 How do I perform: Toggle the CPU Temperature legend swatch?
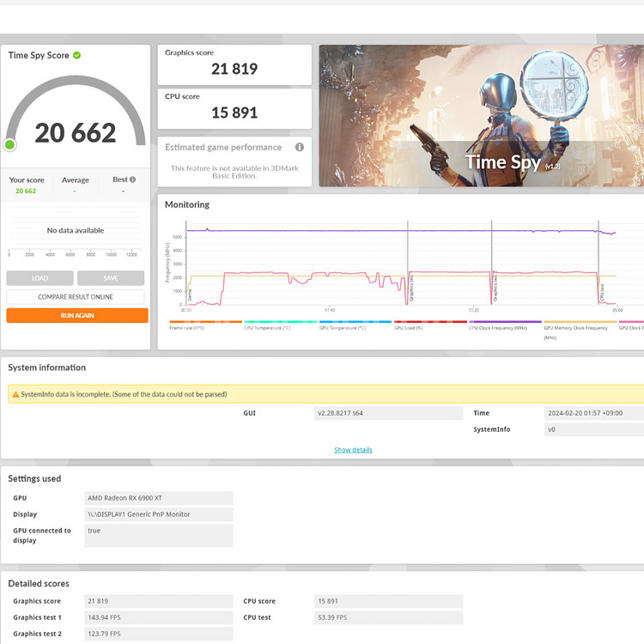[x=281, y=322]
